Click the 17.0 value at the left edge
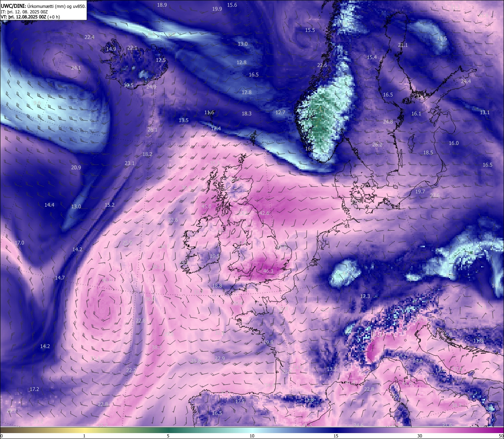Image resolution: width=504 pixels, height=439 pixels. tap(19, 243)
